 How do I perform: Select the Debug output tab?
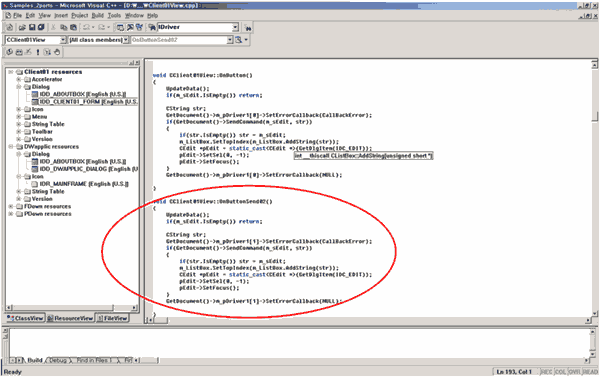pos(58,360)
